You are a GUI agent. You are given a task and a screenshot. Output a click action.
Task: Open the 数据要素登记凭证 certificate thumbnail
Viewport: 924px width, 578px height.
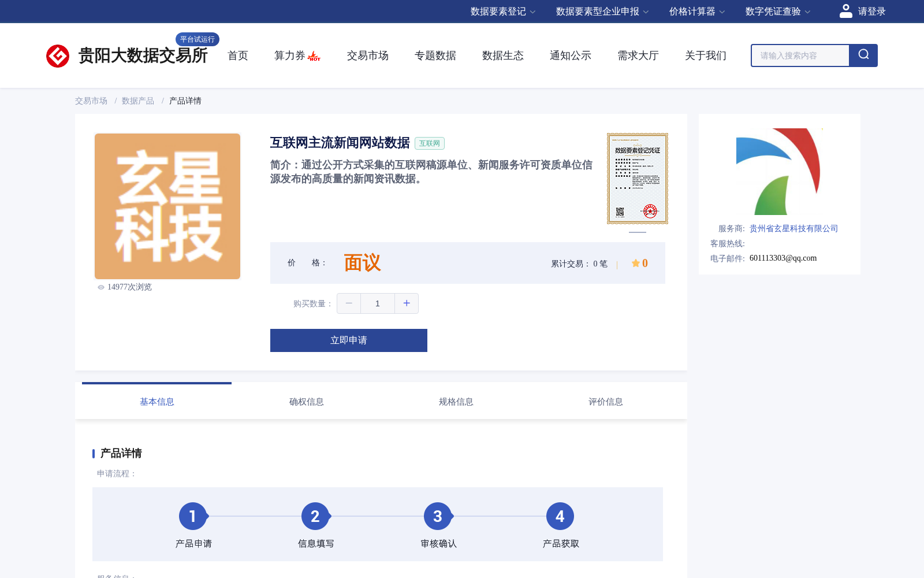click(x=638, y=179)
